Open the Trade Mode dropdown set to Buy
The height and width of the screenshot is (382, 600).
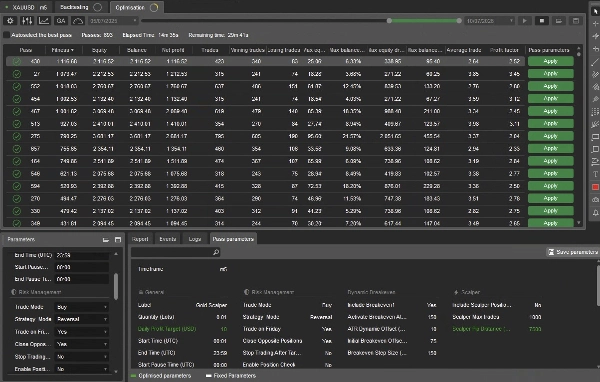pyautogui.click(x=82, y=307)
